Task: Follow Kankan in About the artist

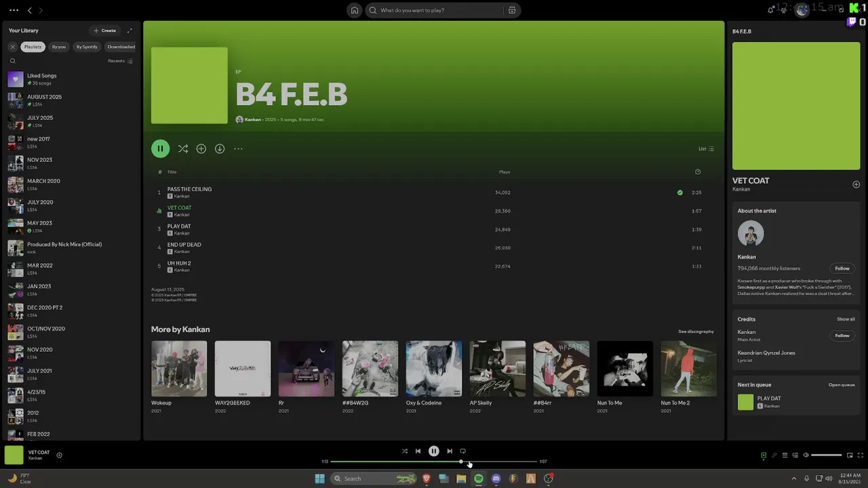Action: (x=842, y=268)
